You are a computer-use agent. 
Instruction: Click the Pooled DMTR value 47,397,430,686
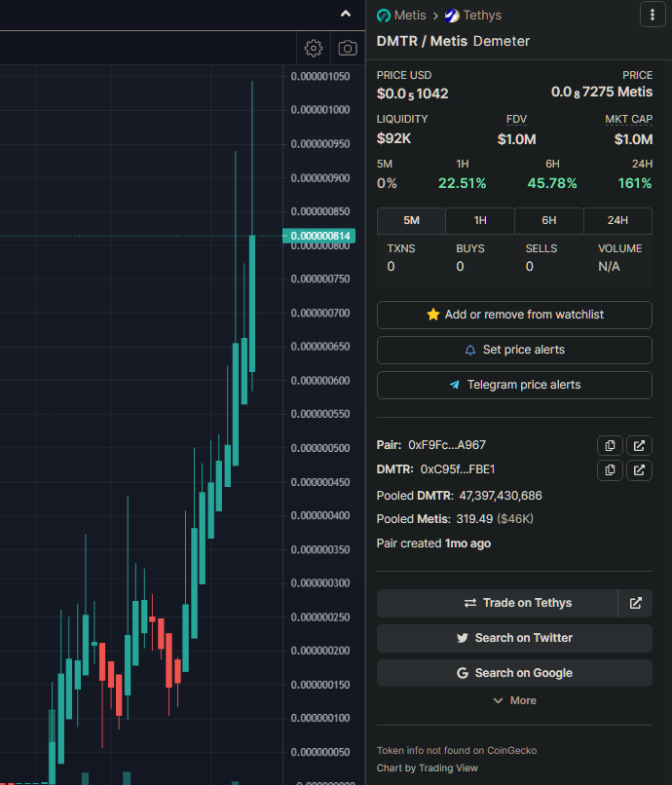point(501,496)
